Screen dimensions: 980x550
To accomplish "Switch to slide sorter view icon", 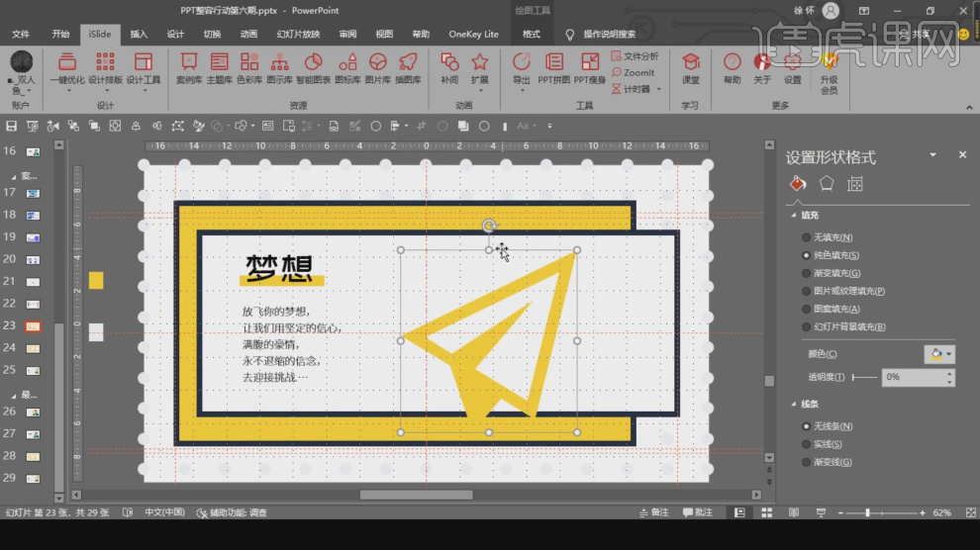I will point(767,512).
